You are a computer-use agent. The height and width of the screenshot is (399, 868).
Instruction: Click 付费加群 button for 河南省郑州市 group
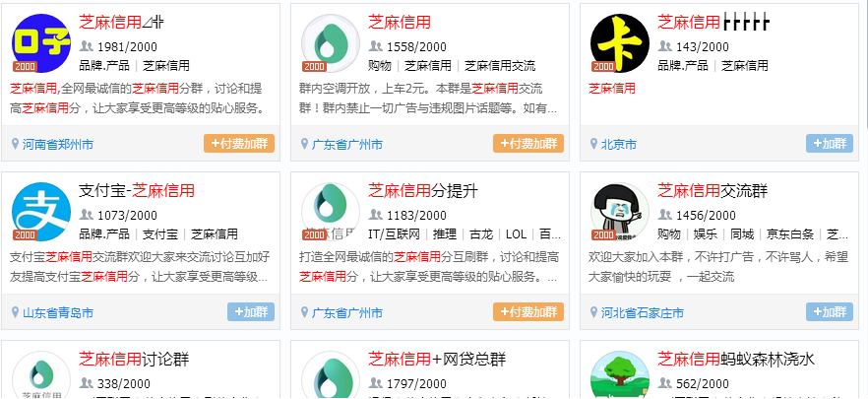pos(239,144)
